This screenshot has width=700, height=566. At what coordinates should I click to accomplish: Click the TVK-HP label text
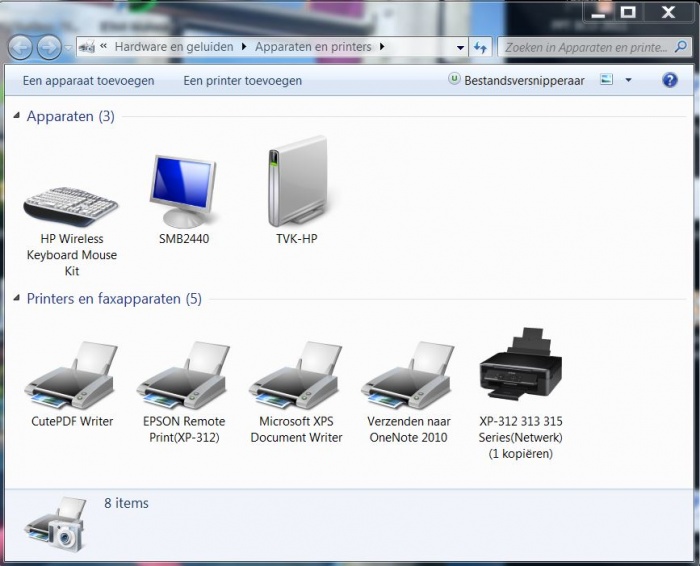296,239
